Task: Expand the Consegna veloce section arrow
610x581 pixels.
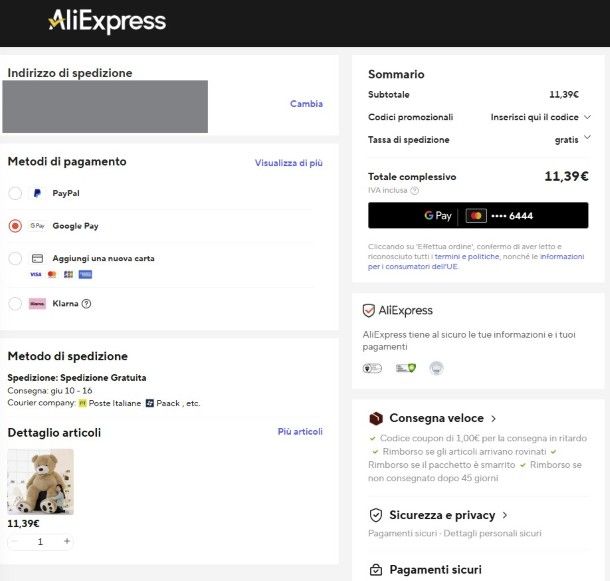Action: click(x=493, y=419)
